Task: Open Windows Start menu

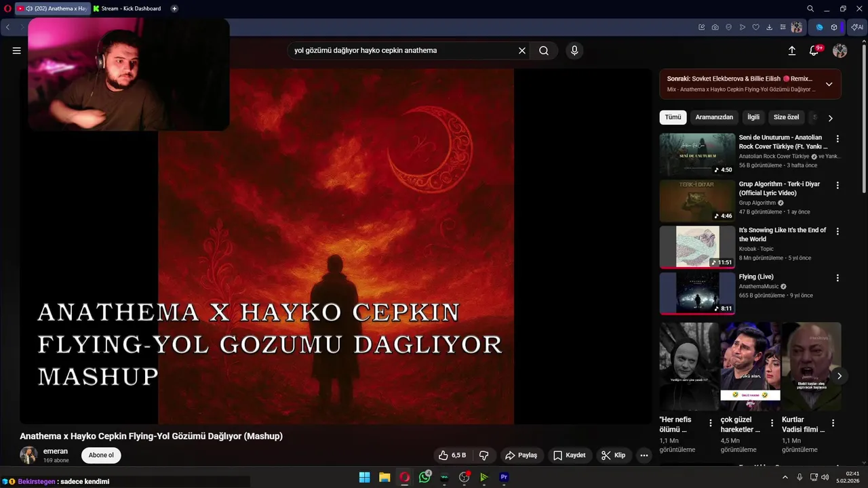Action: tap(365, 477)
